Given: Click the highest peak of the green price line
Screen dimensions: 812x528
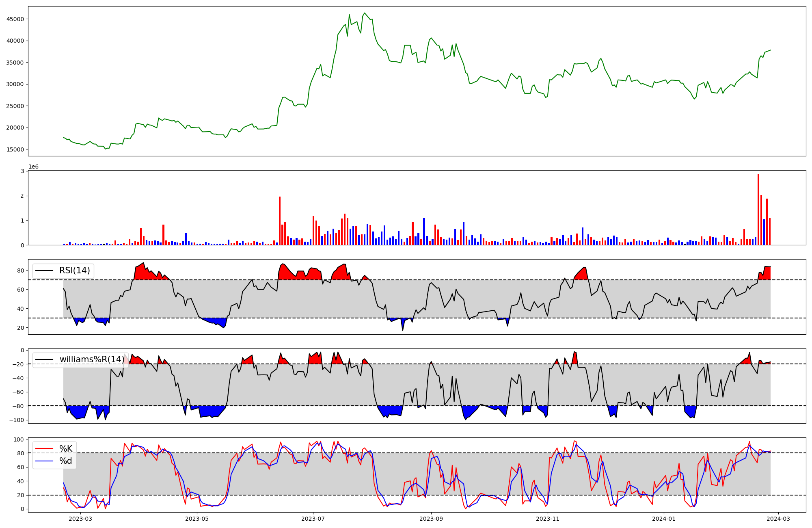Looking at the screenshot, I should [365, 13].
